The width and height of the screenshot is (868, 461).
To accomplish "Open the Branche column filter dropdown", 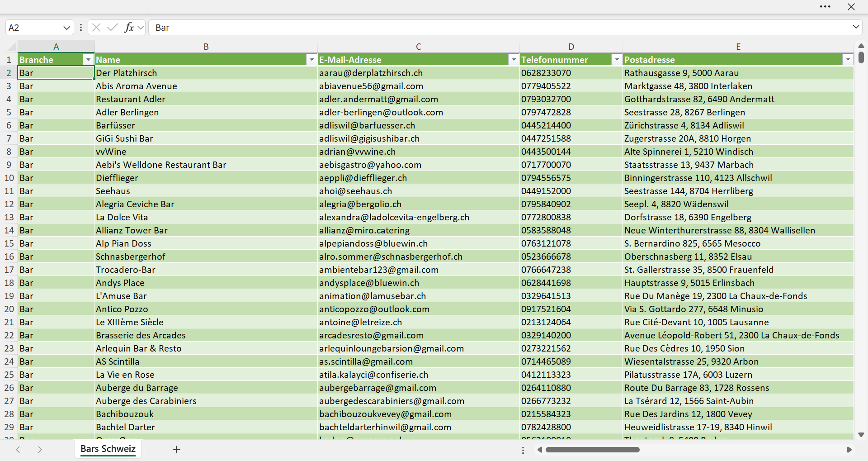I will 88,60.
